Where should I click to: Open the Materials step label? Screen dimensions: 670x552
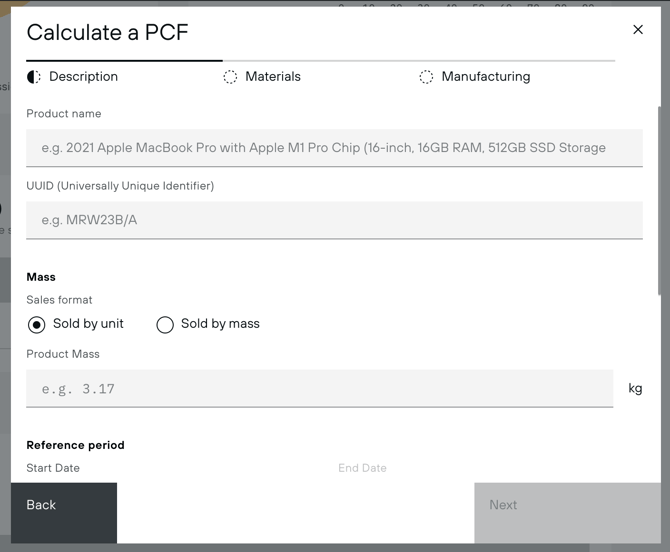pyautogui.click(x=273, y=77)
